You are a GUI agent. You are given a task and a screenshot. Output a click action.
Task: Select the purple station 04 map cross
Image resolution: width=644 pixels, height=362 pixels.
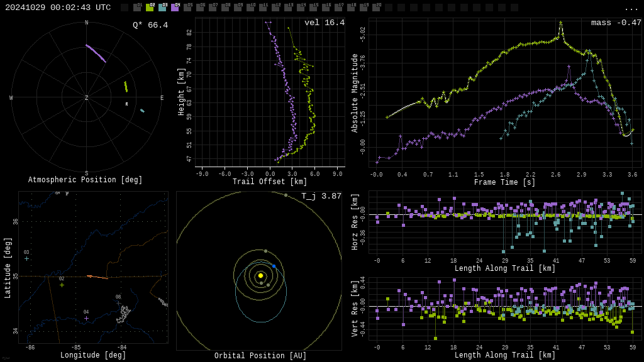[x=86, y=318]
